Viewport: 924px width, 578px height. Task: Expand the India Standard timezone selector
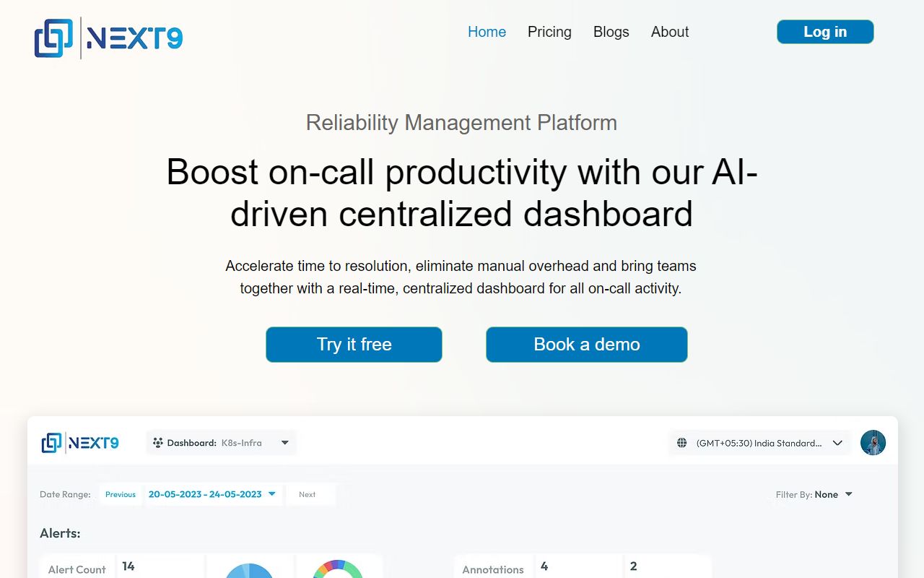tap(759, 443)
